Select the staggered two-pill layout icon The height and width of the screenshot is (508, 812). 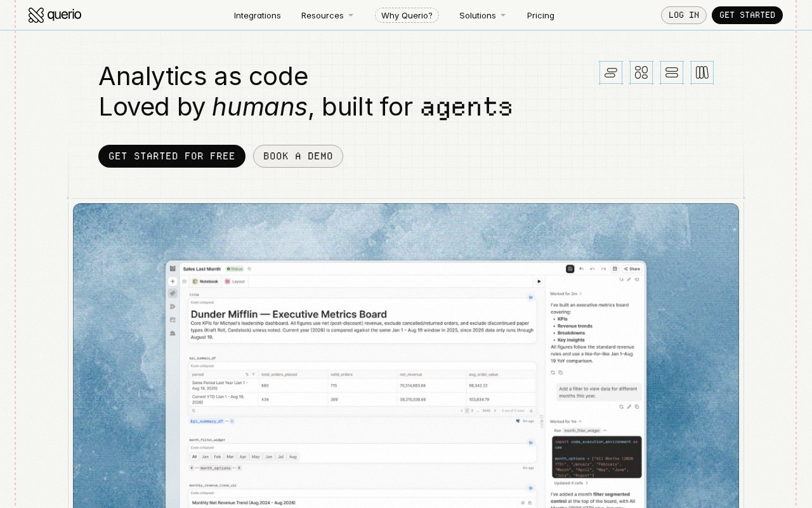(x=611, y=72)
